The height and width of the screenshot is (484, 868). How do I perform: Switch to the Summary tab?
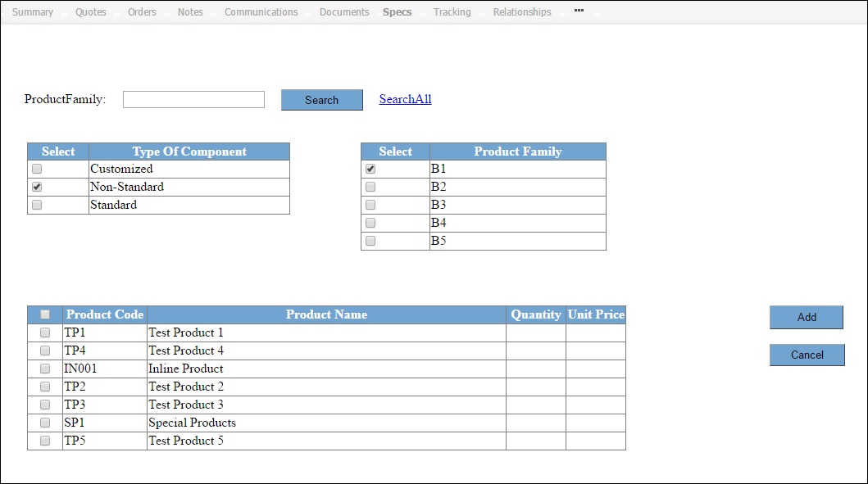33,12
